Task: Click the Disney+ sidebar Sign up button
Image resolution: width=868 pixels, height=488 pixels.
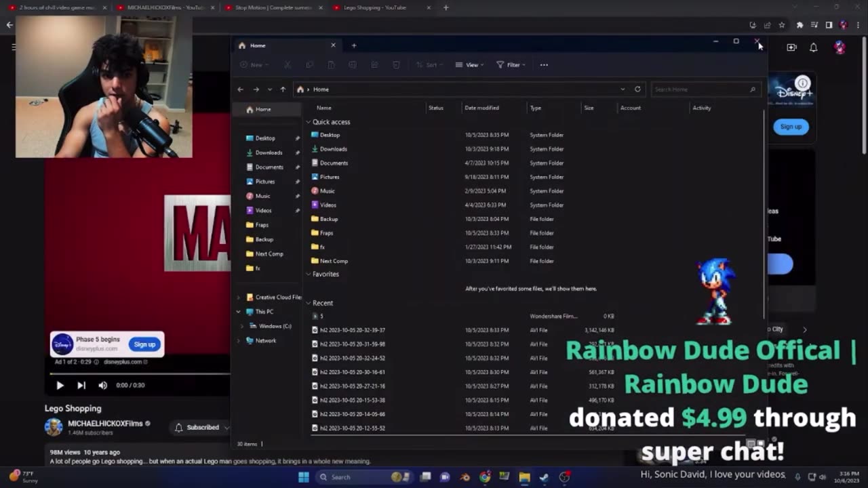Action: (791, 127)
